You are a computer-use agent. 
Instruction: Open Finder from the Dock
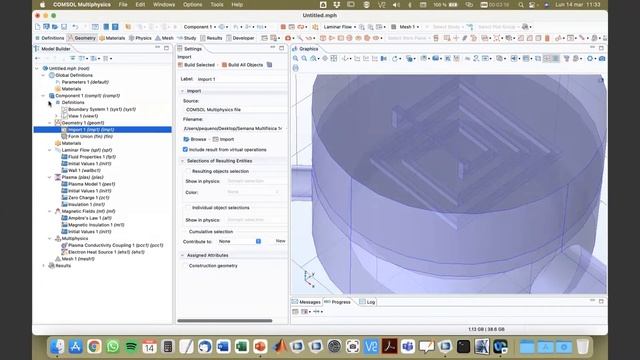point(57,347)
